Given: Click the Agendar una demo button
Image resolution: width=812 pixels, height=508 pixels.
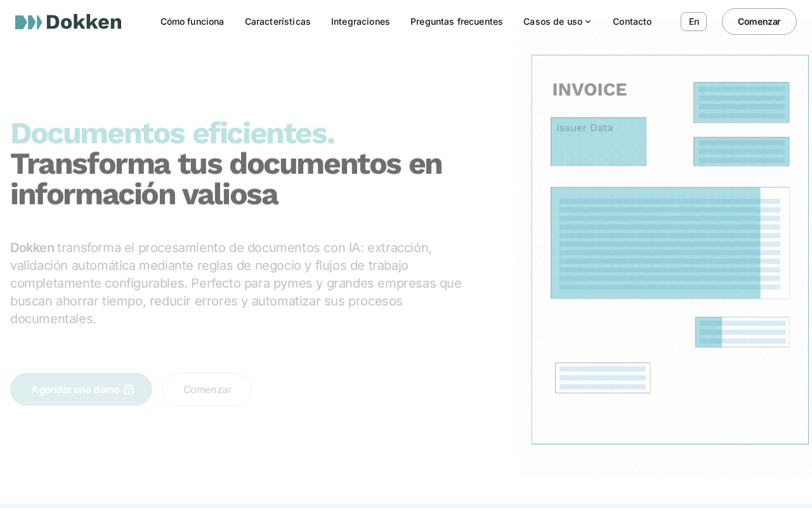Looking at the screenshot, I should tap(81, 389).
